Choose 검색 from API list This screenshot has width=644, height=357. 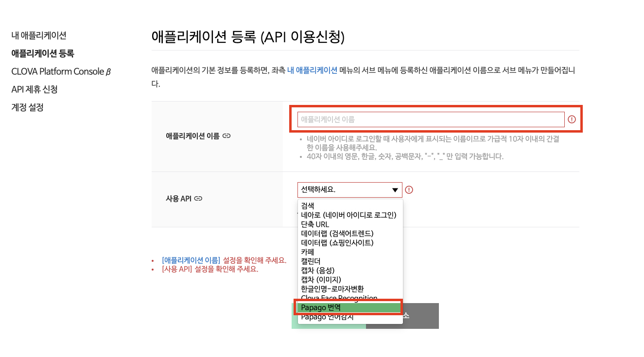[x=350, y=206]
